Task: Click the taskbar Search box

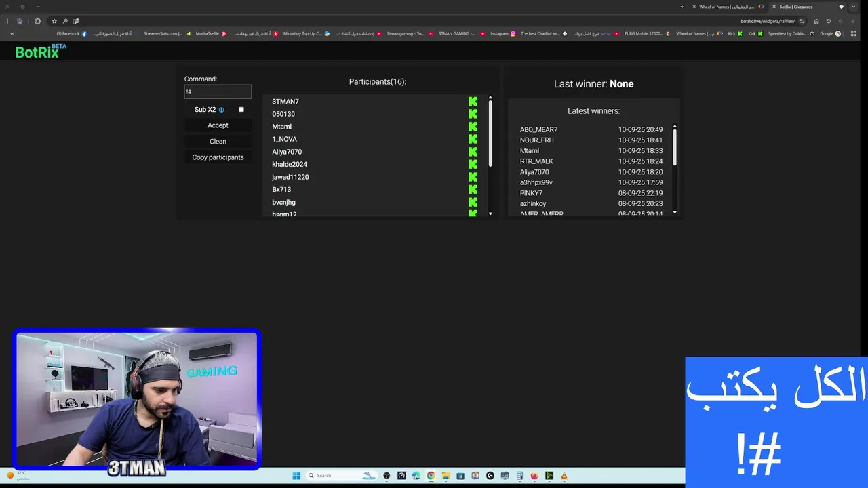Action: click(x=341, y=476)
